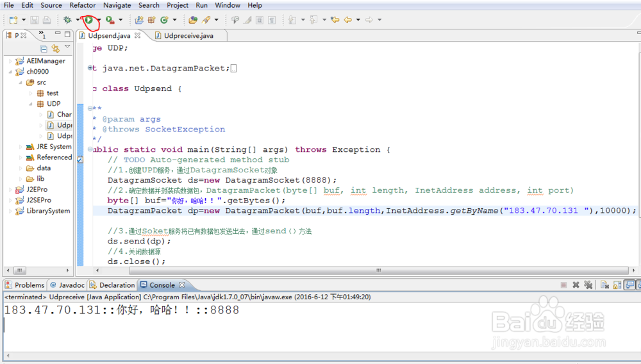Image resolution: width=641 pixels, height=364 pixels.
Task: Open the Navigate menu
Action: pyautogui.click(x=117, y=5)
